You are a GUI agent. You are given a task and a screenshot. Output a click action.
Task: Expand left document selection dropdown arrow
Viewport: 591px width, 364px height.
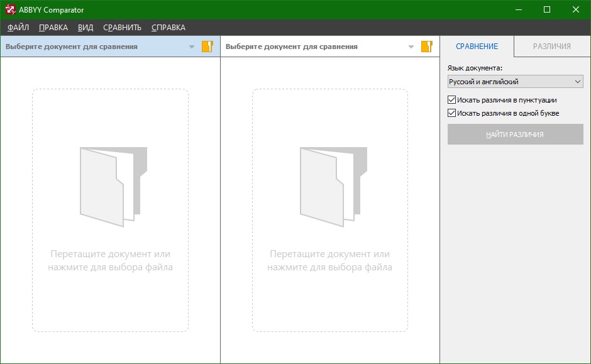[192, 47]
